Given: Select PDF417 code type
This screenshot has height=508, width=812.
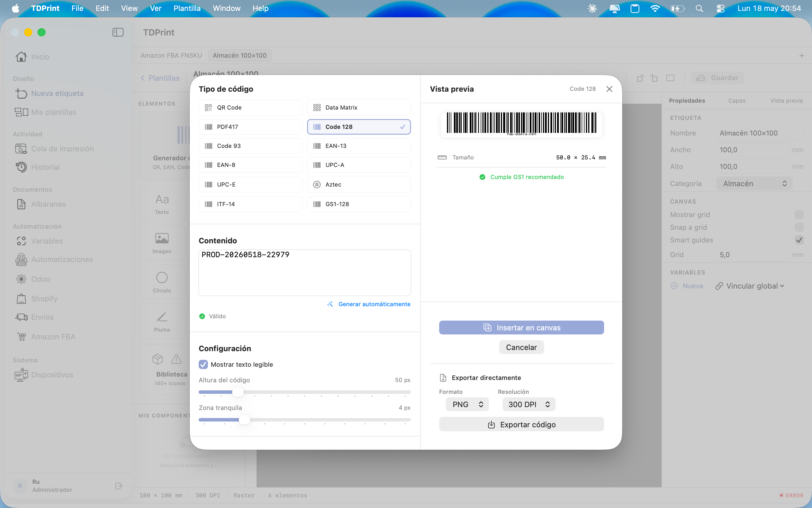Looking at the screenshot, I should tap(250, 127).
